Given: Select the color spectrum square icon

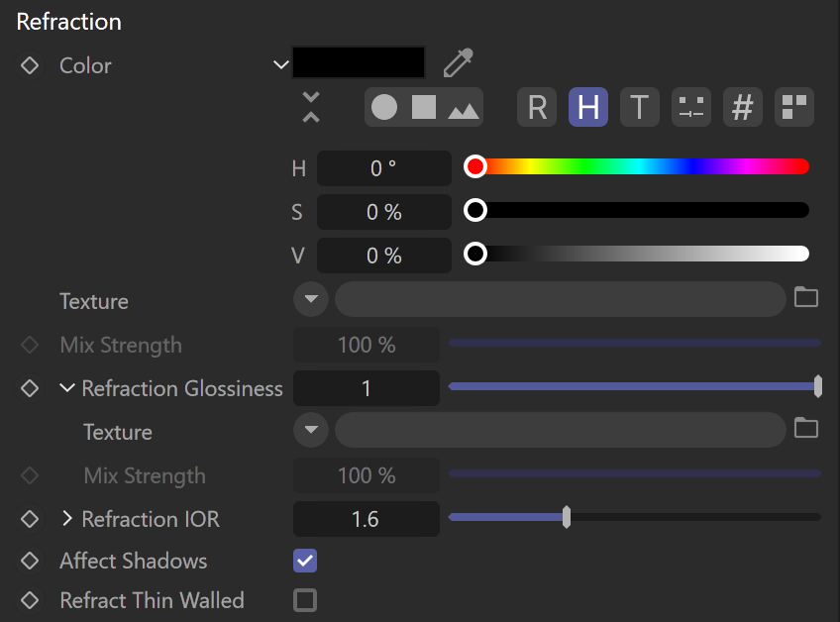Looking at the screenshot, I should pos(424,107).
